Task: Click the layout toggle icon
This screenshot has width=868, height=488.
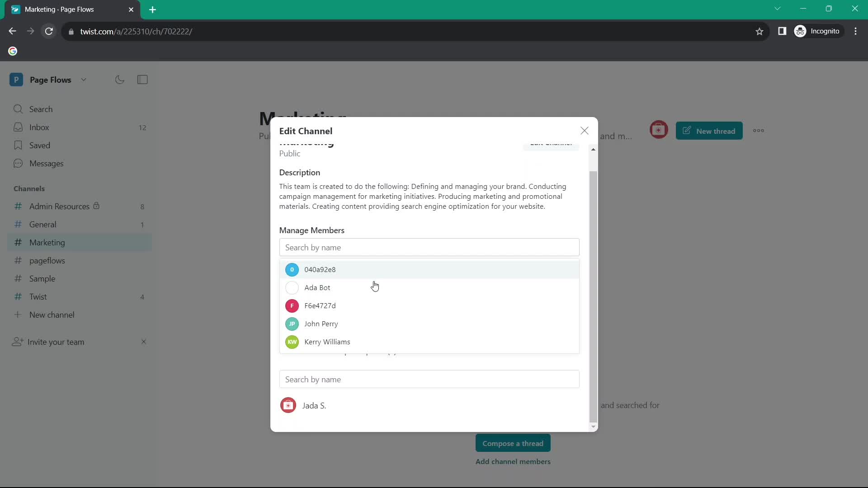Action: pyautogui.click(x=142, y=79)
